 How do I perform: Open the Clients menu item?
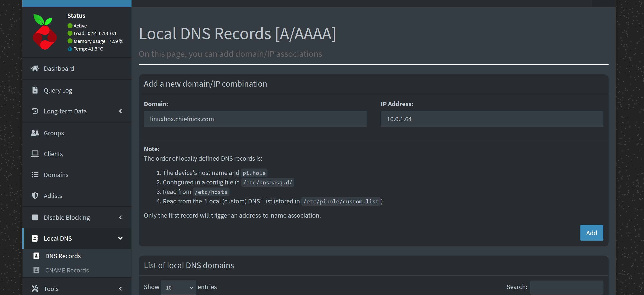(x=77, y=154)
